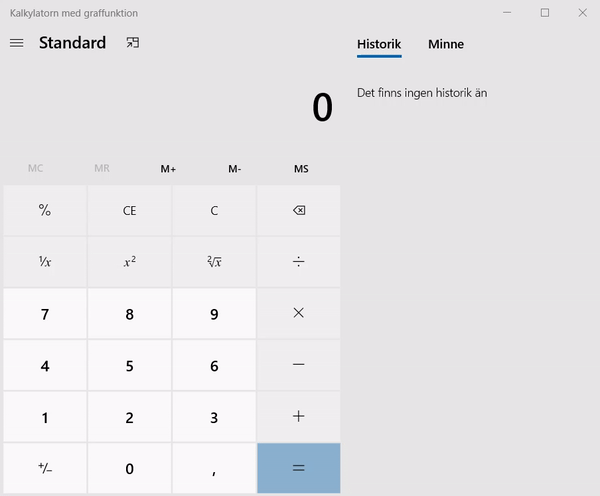Screen dimensions: 600x496
Task: Switch to the Historik tab
Action: click(x=379, y=44)
